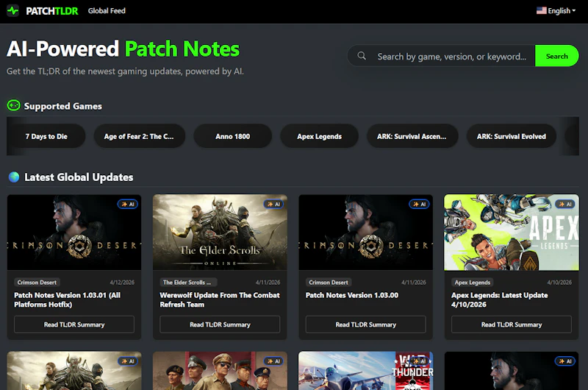Click AI badge on Werewolf Update card
This screenshot has height=390, width=588.
click(273, 204)
